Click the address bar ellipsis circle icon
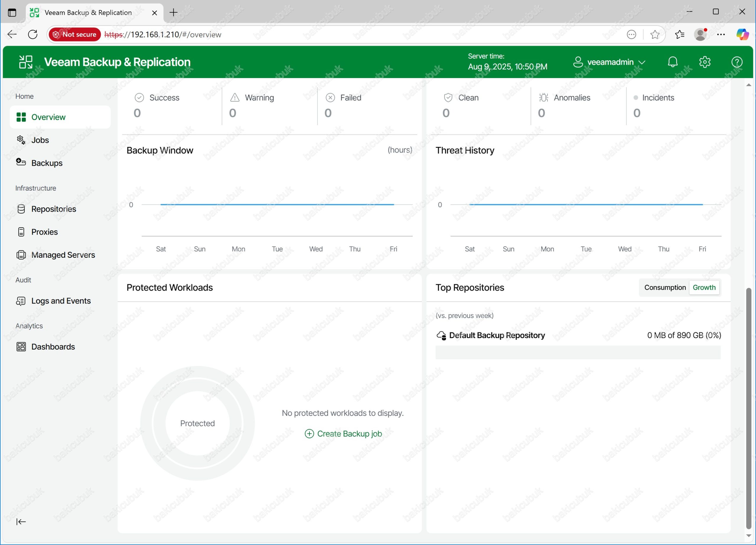756x545 pixels. (x=631, y=34)
